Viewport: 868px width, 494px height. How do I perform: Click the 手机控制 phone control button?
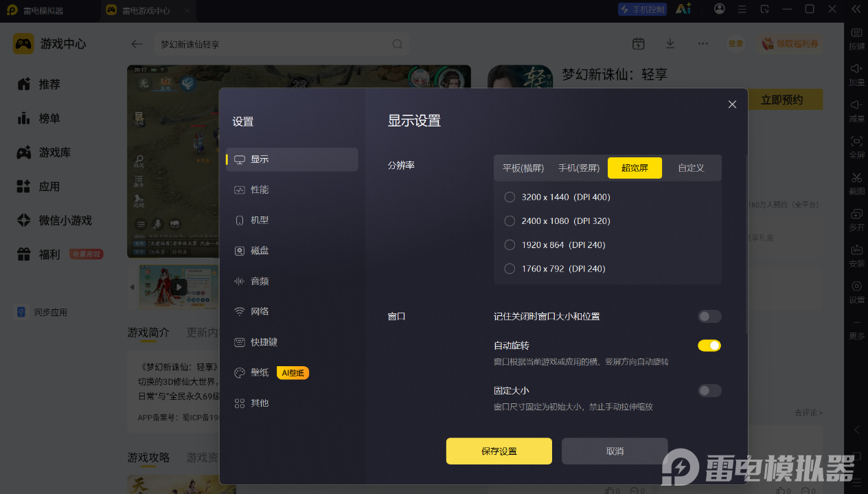click(x=642, y=9)
